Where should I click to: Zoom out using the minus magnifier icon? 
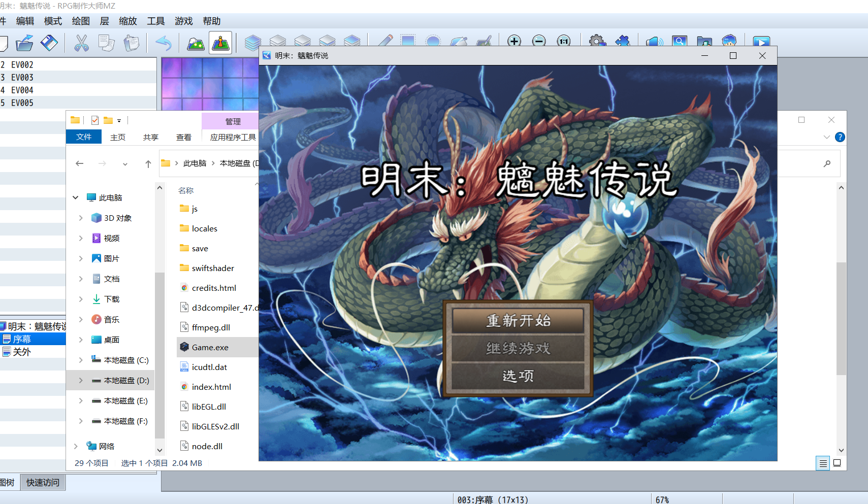539,41
